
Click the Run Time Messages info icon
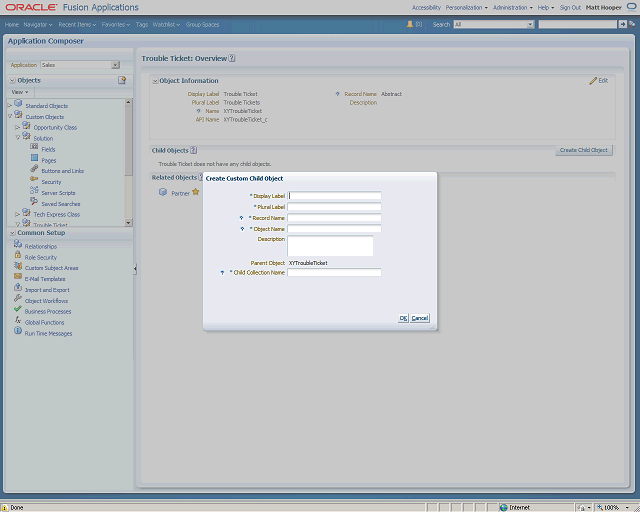[18, 331]
